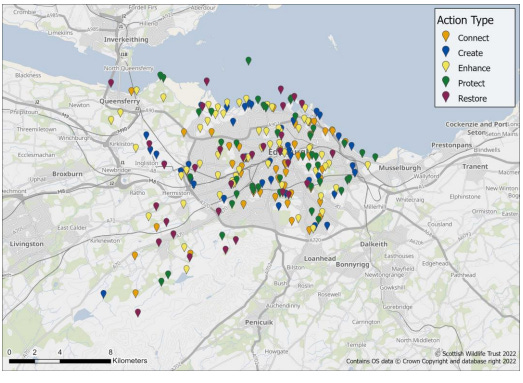Viewport: 523px width, 383px height.
Task: Click the Prestonpans place label
Action: [x=452, y=145]
